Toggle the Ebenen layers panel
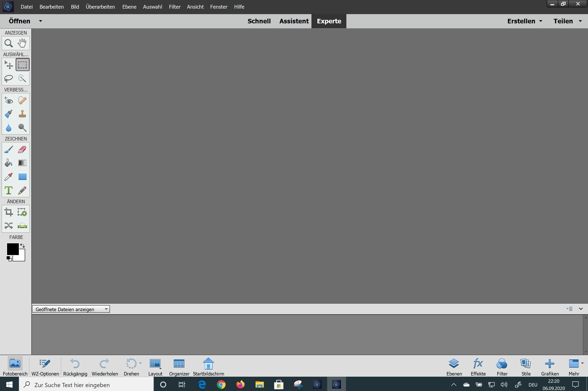 coord(454,366)
